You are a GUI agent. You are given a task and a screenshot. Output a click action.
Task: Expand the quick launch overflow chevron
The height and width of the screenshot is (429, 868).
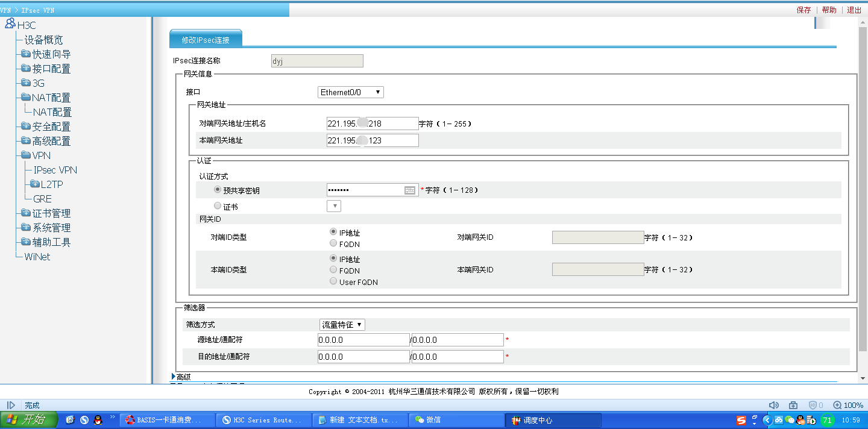pyautogui.click(x=112, y=417)
